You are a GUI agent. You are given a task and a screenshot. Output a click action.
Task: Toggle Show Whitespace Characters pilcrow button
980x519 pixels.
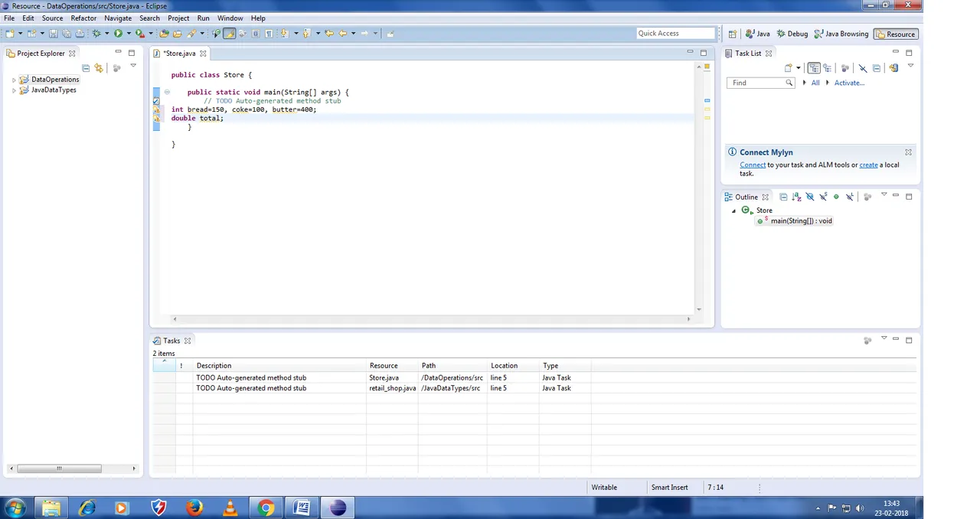[x=269, y=34]
